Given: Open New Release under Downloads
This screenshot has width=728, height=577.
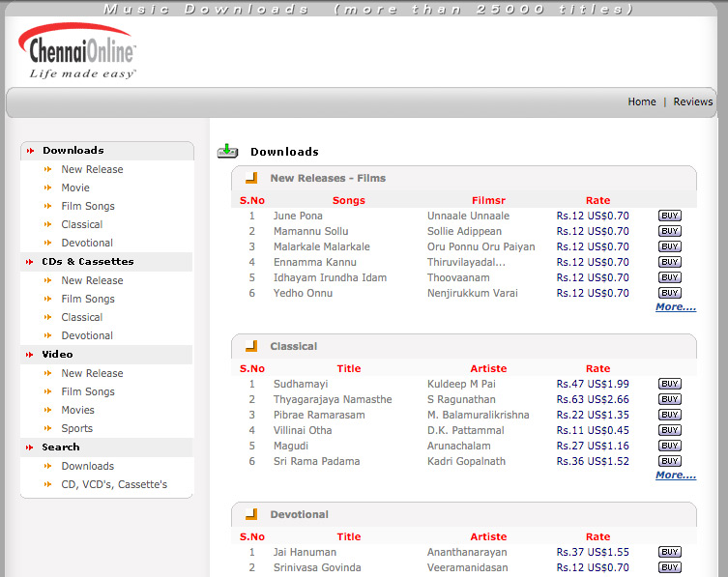Looking at the screenshot, I should point(92,169).
